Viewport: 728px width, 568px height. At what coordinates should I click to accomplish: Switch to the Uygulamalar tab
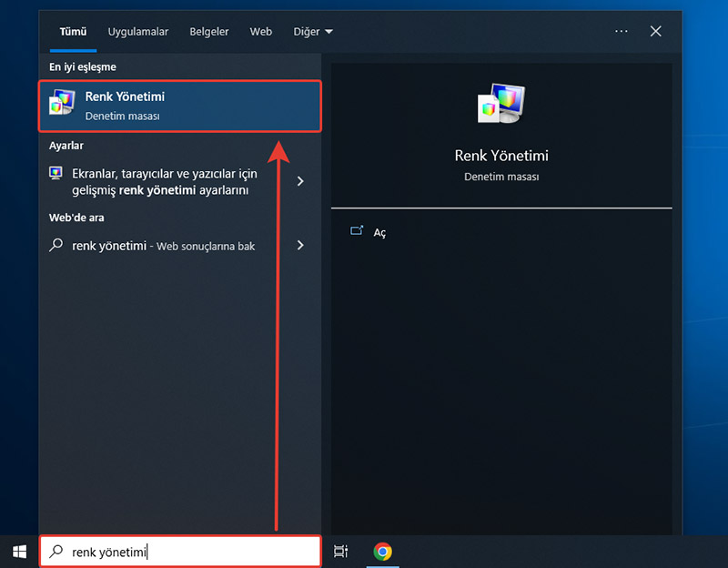[x=138, y=32]
